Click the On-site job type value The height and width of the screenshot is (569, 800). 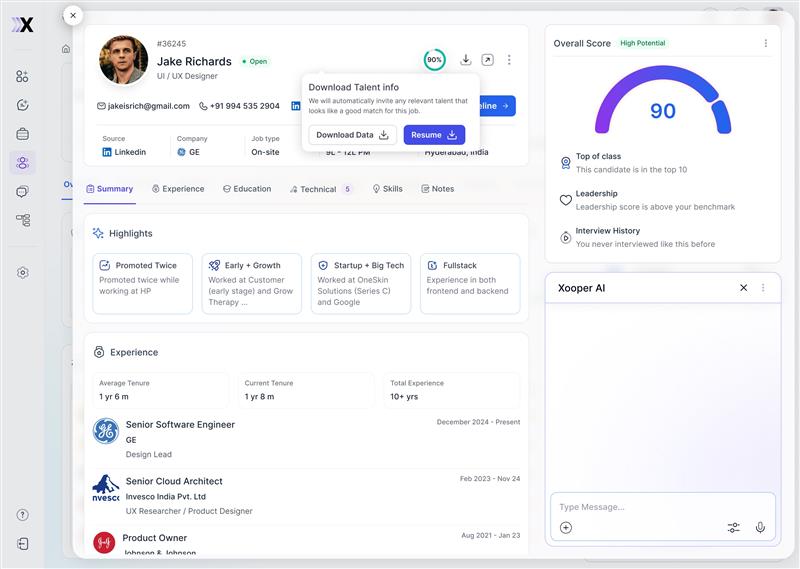(x=265, y=152)
